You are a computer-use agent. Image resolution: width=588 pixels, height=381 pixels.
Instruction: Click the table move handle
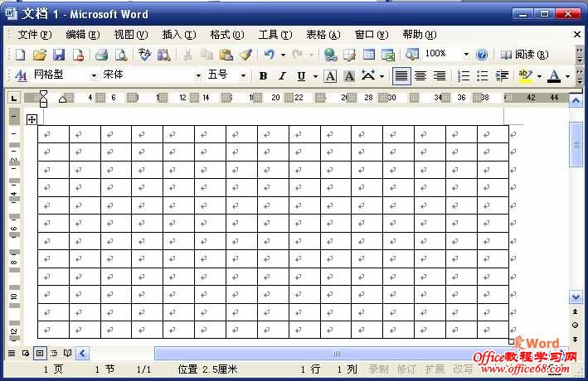pyautogui.click(x=32, y=119)
